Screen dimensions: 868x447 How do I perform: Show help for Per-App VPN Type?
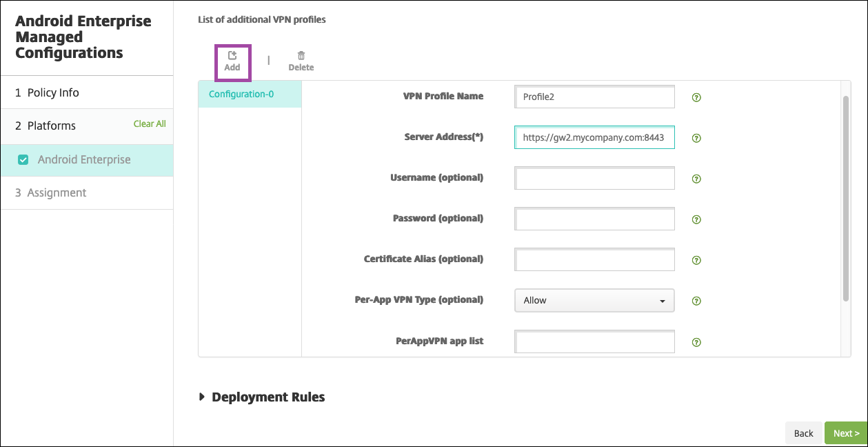[696, 301]
